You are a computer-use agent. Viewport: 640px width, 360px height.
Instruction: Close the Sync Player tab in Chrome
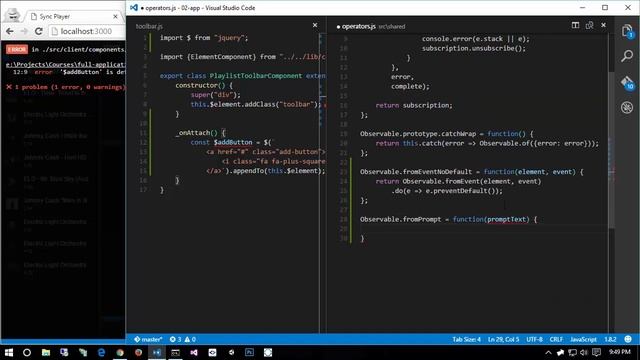[x=115, y=17]
